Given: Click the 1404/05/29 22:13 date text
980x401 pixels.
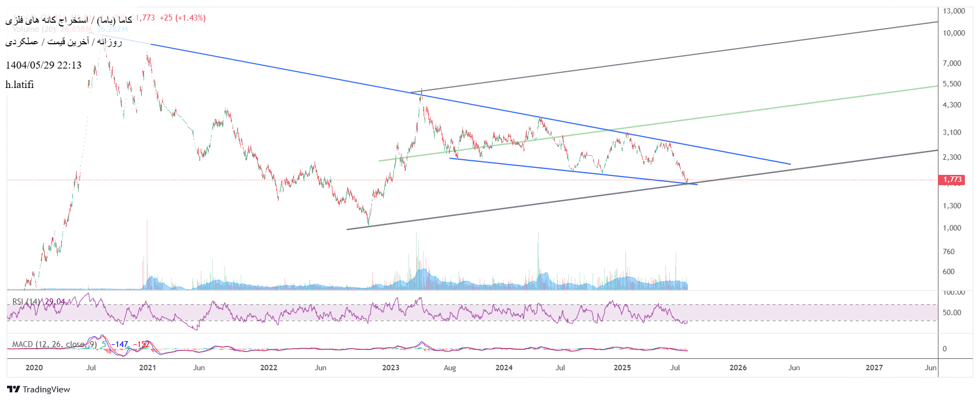Looking at the screenshot, I should [44, 65].
